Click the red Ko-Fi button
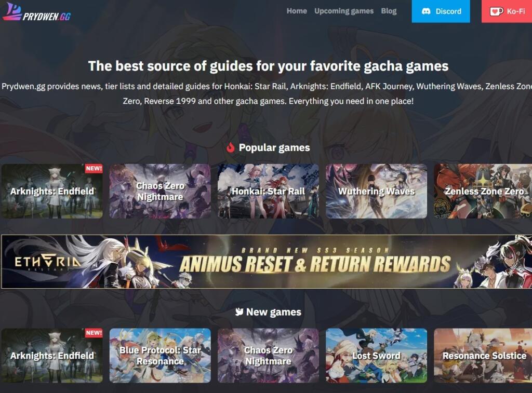532x393 pixels. [507, 11]
